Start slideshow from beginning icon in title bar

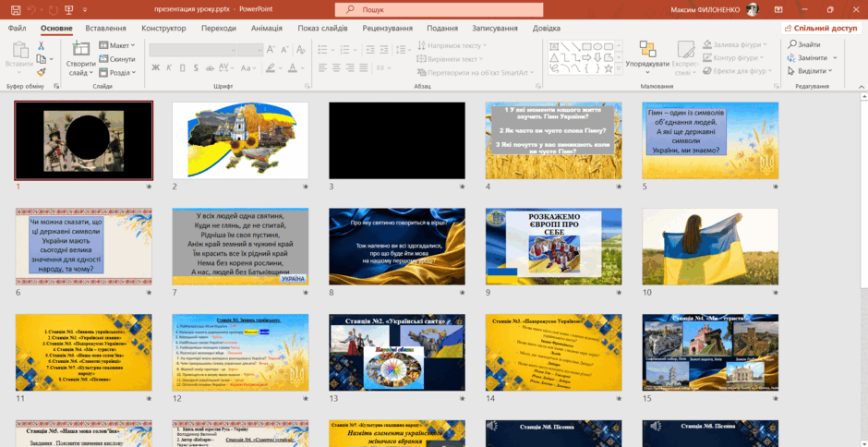69,9
